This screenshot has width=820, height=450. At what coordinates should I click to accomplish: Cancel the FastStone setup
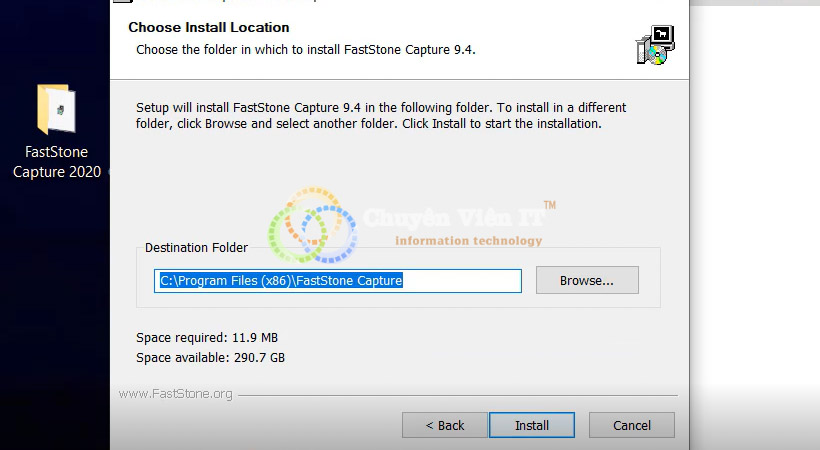631,425
